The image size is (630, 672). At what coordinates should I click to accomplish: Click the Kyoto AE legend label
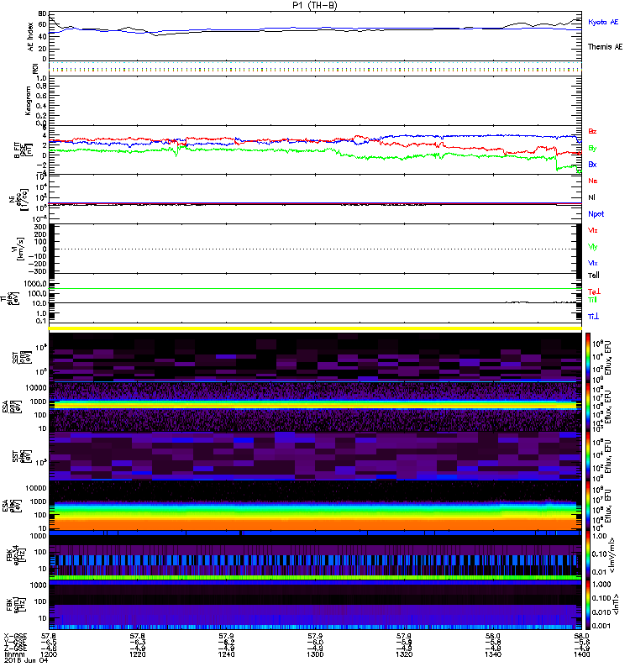point(604,23)
